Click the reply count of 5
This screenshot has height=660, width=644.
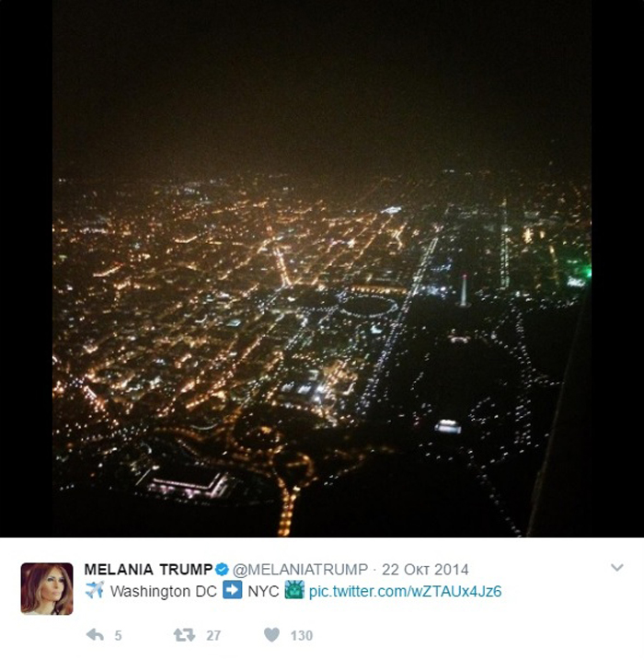tap(118, 635)
